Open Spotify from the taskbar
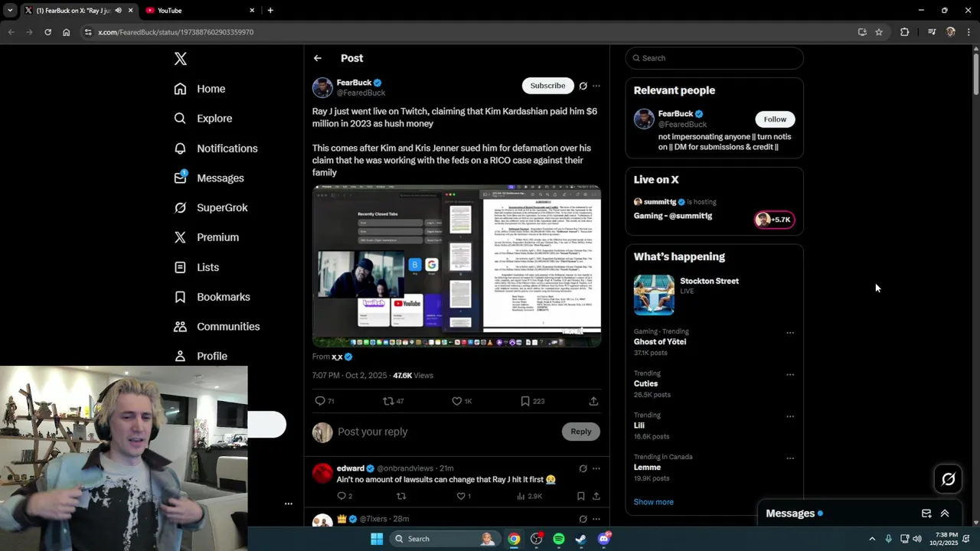Viewport: 980px width, 551px height. click(559, 539)
